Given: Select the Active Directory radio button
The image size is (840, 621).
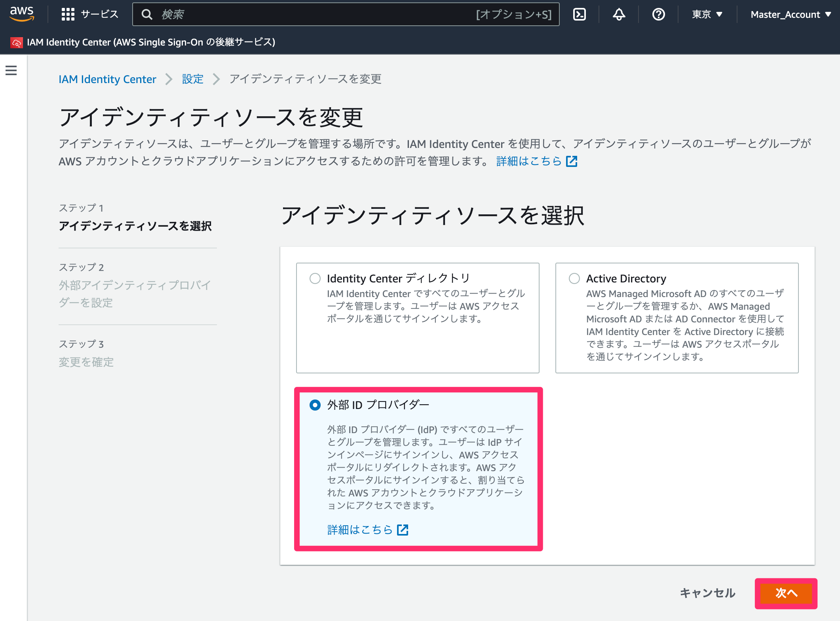Looking at the screenshot, I should pyautogui.click(x=574, y=278).
